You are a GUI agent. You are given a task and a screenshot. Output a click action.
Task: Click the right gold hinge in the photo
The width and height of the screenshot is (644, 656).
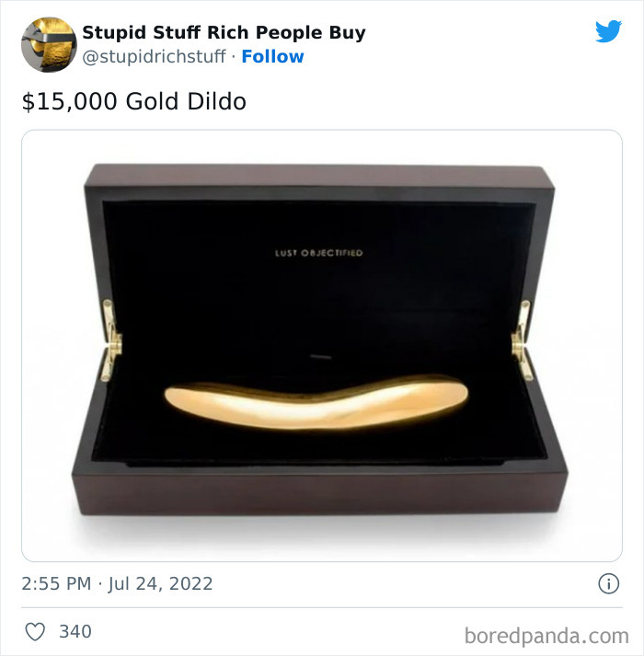point(523,340)
